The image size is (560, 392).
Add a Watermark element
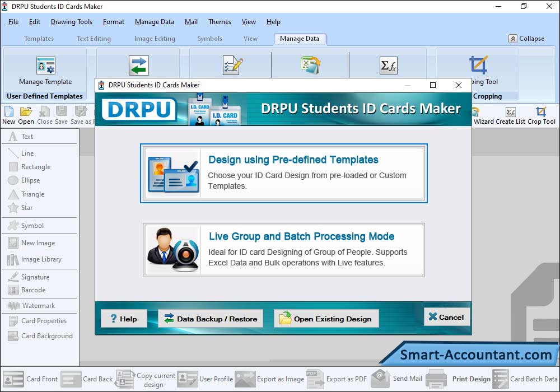click(x=32, y=306)
